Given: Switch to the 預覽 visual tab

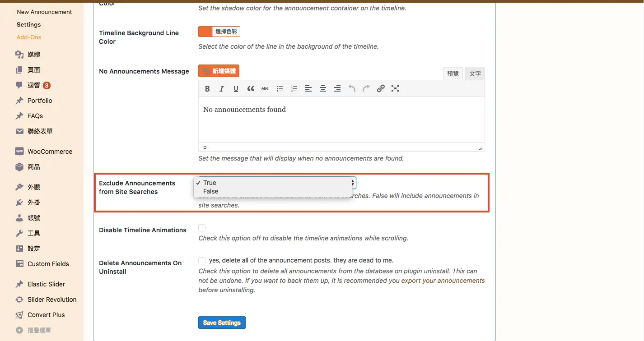Looking at the screenshot, I should pos(453,74).
